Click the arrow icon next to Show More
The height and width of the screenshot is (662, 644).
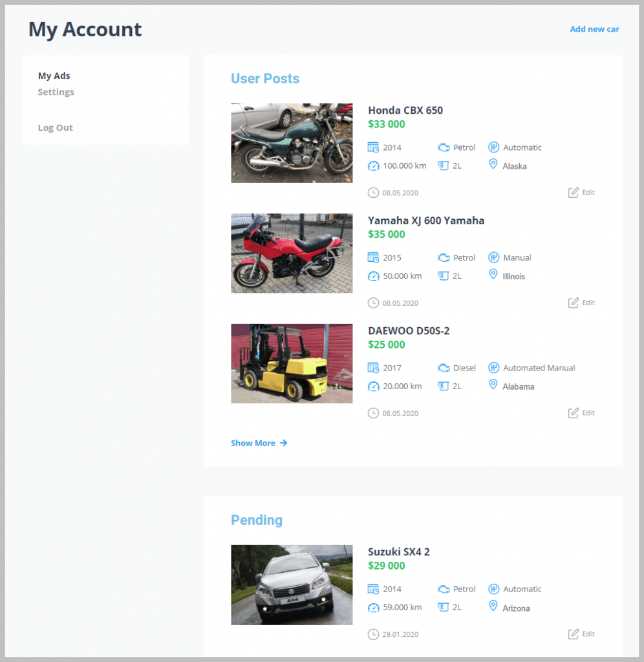point(283,443)
